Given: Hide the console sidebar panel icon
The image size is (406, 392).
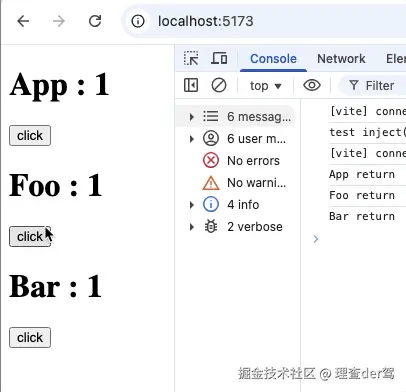Looking at the screenshot, I should (x=191, y=85).
